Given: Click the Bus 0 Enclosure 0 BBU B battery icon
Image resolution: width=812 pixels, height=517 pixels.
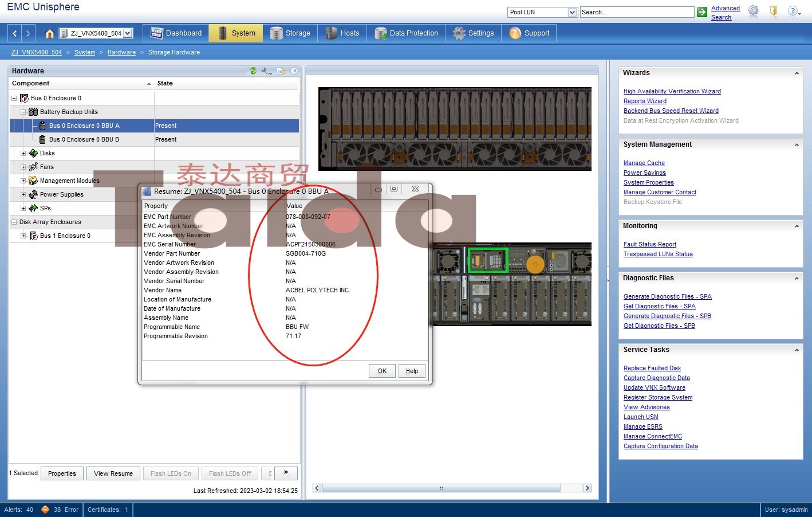Looking at the screenshot, I should pos(42,139).
